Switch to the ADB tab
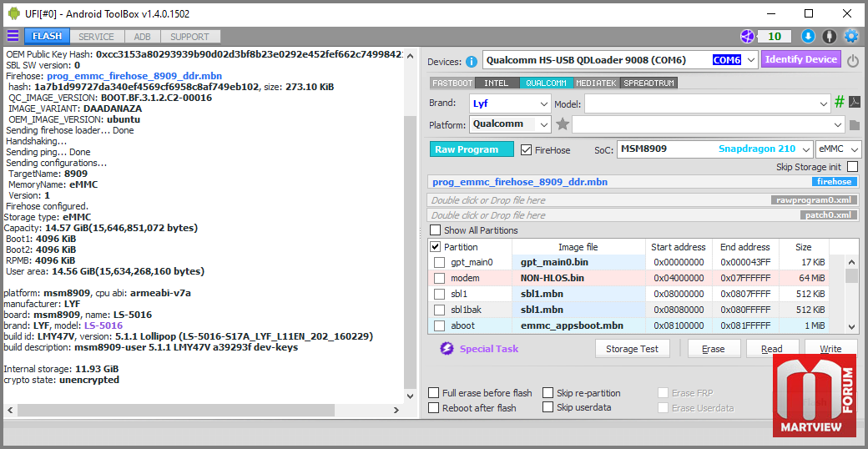 (142, 37)
